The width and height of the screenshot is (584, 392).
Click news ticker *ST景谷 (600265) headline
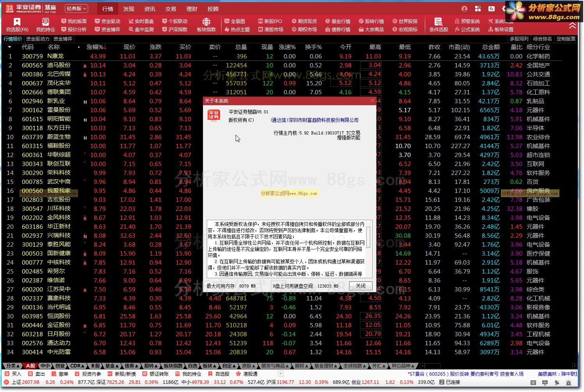point(465,374)
